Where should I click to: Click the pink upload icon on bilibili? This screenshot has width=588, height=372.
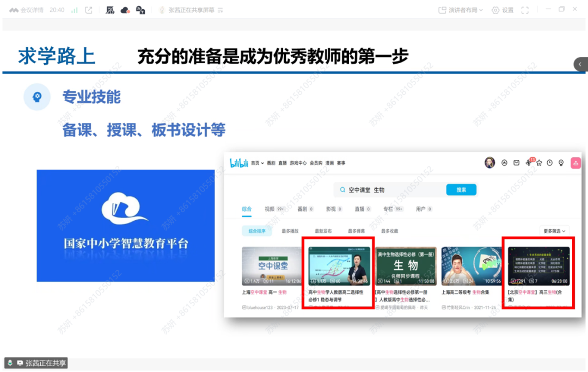tap(575, 163)
